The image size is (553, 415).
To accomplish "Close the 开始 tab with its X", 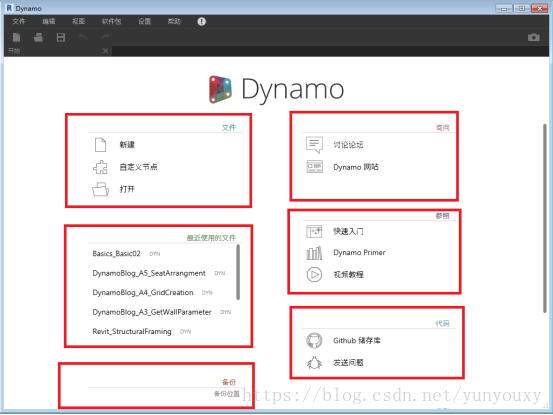I will 105,51.
